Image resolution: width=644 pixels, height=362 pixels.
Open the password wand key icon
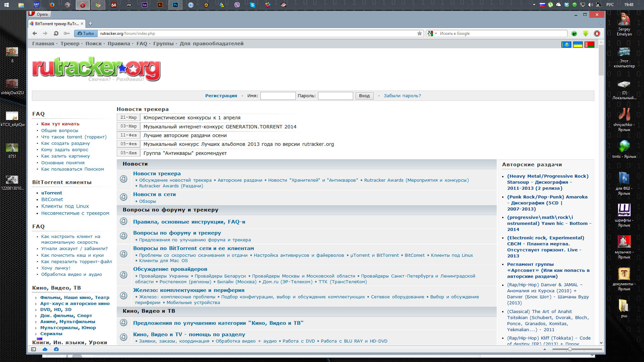point(67,34)
